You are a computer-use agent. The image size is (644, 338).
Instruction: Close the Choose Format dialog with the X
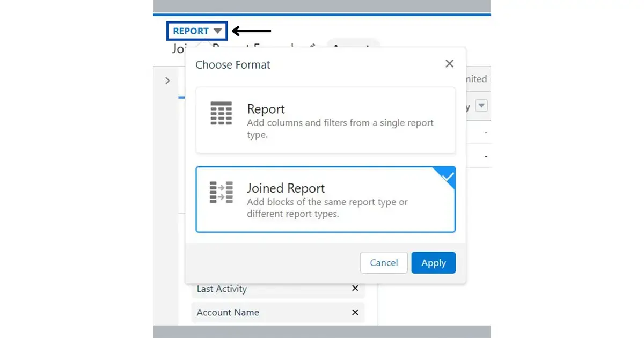point(449,63)
